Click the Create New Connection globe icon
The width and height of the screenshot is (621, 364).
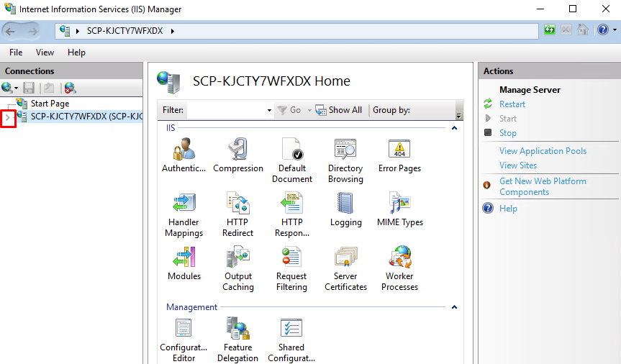6,88
